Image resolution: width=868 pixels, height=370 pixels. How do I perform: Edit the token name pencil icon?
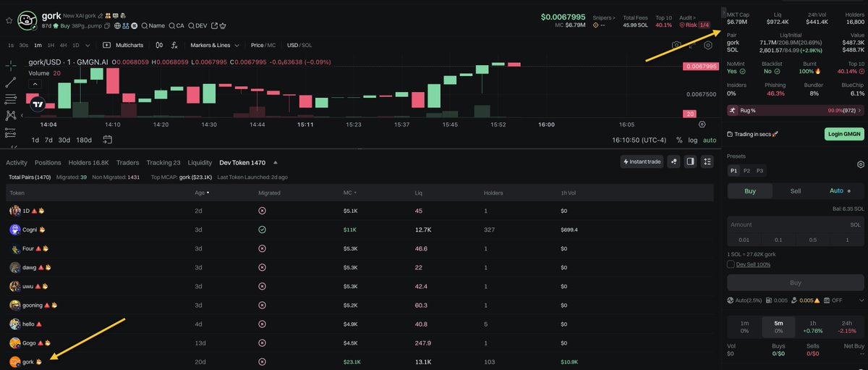[x=100, y=15]
